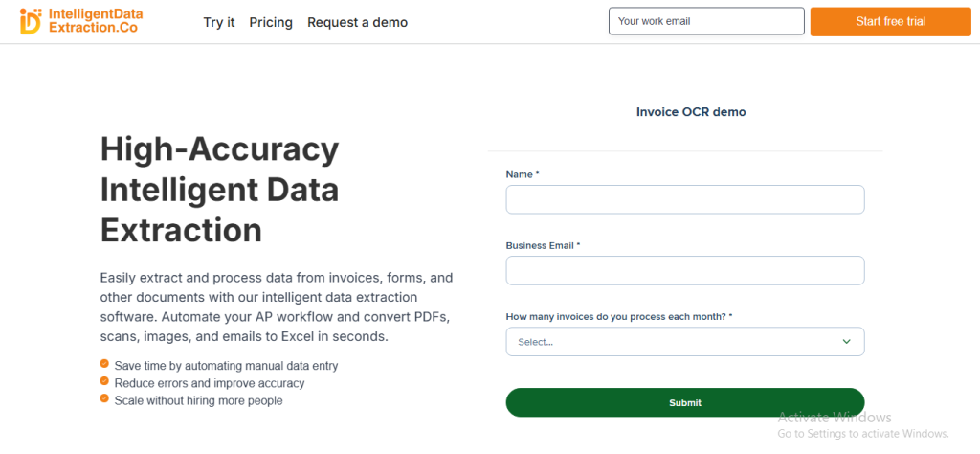The image size is (980, 454).
Task: Click the How many invoices question label
Action: (x=619, y=316)
